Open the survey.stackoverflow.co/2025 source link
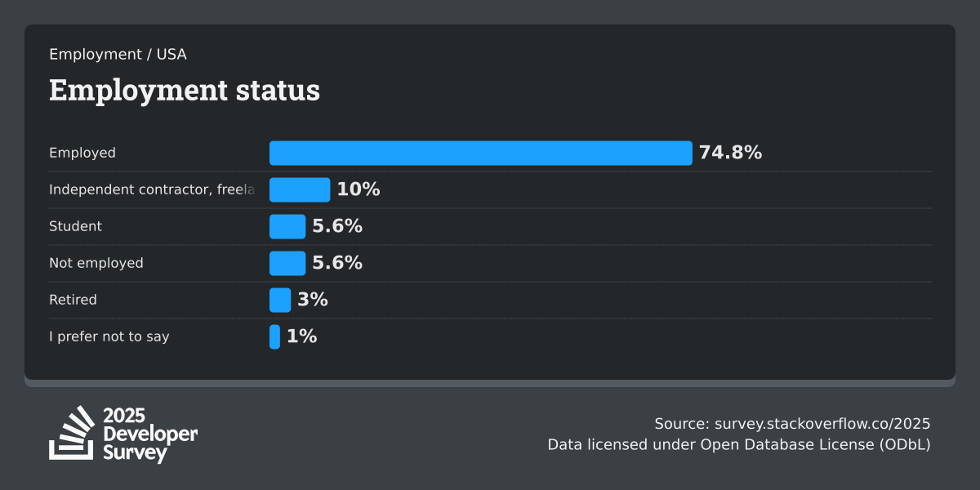 [x=822, y=424]
